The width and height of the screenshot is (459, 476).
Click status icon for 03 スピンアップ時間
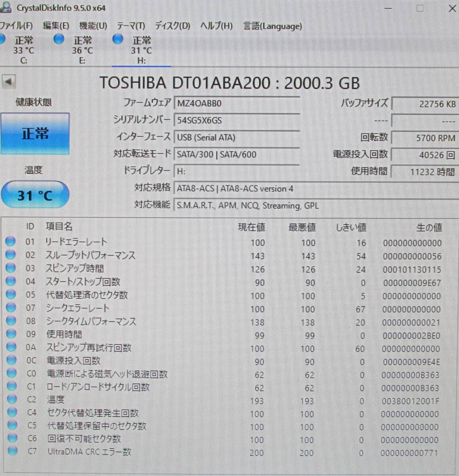(11, 268)
